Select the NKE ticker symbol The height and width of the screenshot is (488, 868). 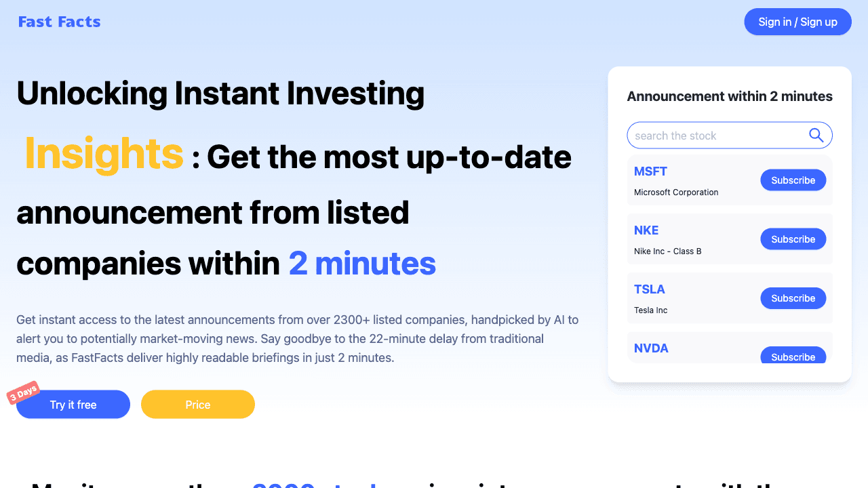[x=646, y=230]
